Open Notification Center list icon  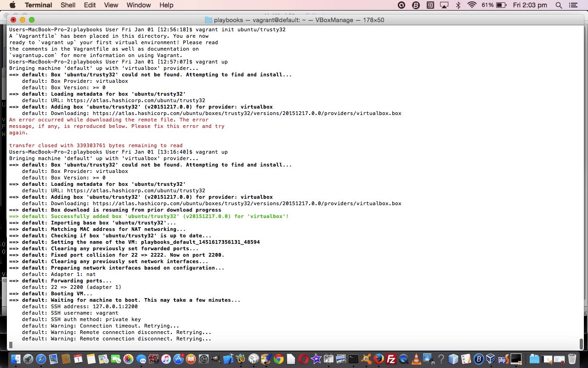[x=573, y=5]
